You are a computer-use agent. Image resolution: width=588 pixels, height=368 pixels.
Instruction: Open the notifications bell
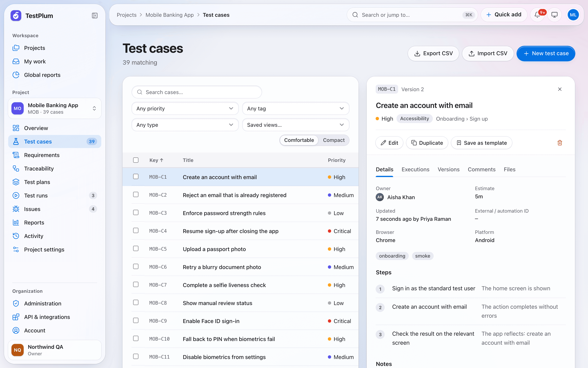(537, 15)
